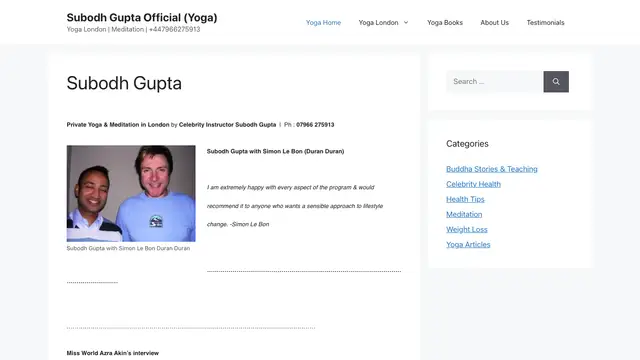The width and height of the screenshot is (640, 360).
Task: Click the photo of Subodh Gupta with Simon Le Bon
Action: 131,193
